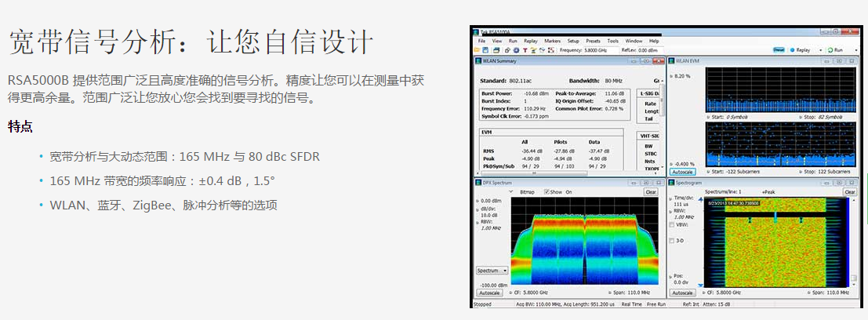Image resolution: width=868 pixels, height=320 pixels.
Task: Enable the 3-D checkbox in Spectrogram
Action: 672,241
